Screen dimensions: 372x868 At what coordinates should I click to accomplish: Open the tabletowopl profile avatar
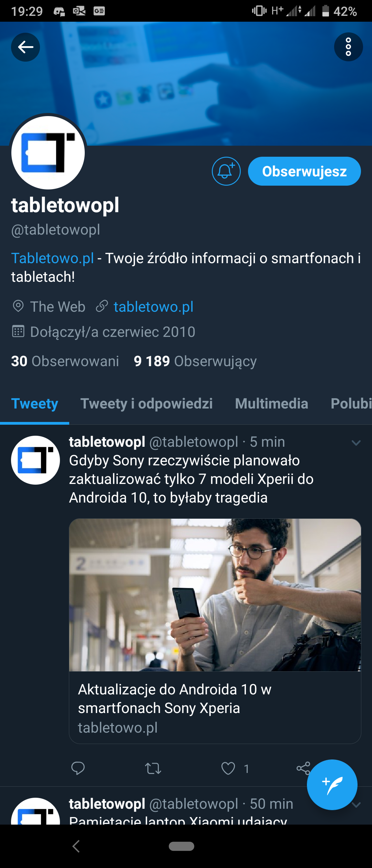point(48,153)
